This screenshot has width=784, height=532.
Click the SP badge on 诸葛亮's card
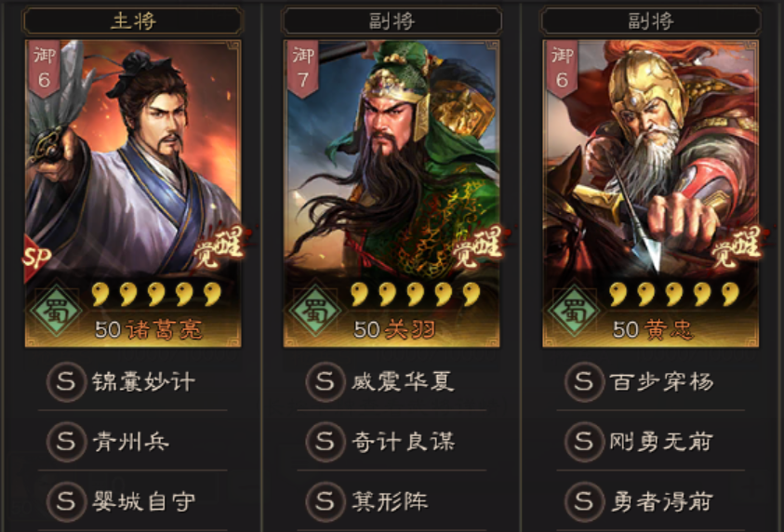37,258
